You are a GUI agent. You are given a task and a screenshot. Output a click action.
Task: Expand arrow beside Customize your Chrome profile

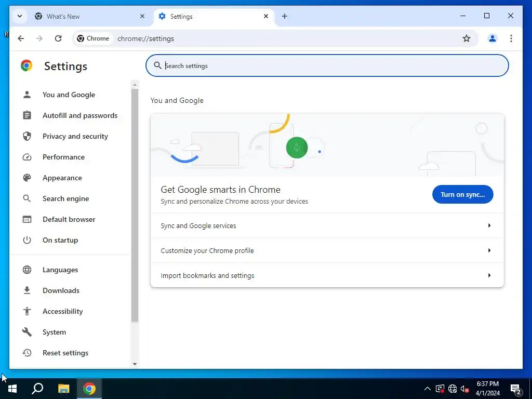point(489,250)
